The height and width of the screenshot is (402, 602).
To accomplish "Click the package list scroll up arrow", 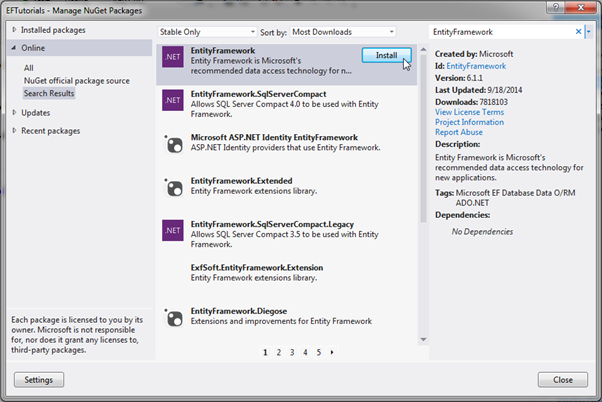I will coord(423,50).
